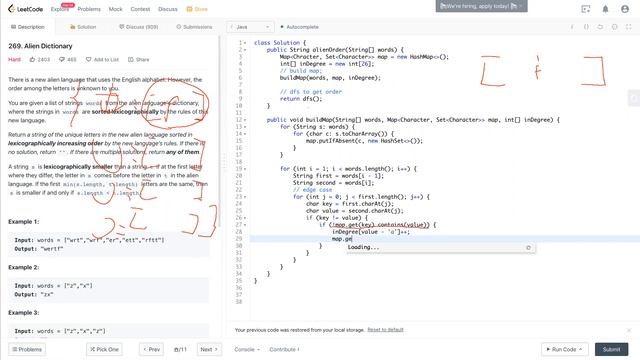Click the side feedback tab icon at right edge

click(x=634, y=98)
